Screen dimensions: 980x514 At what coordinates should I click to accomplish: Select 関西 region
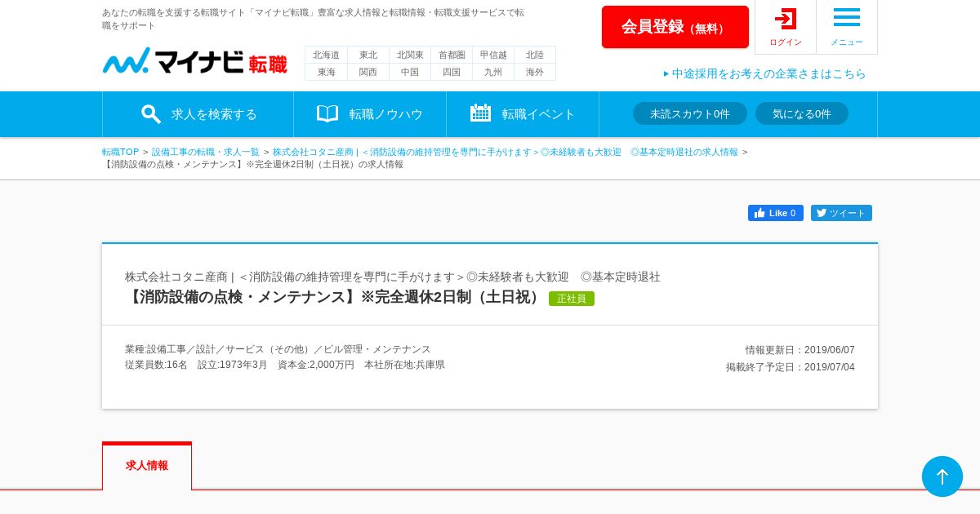point(368,72)
